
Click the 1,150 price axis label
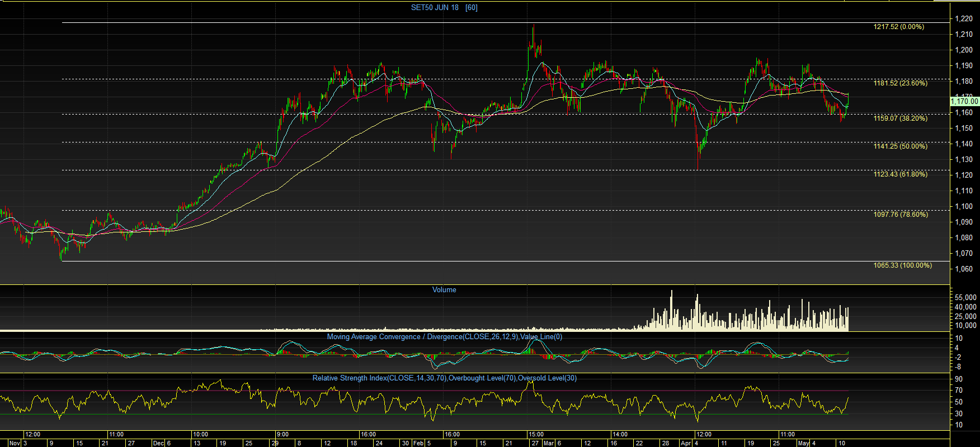tap(964, 128)
